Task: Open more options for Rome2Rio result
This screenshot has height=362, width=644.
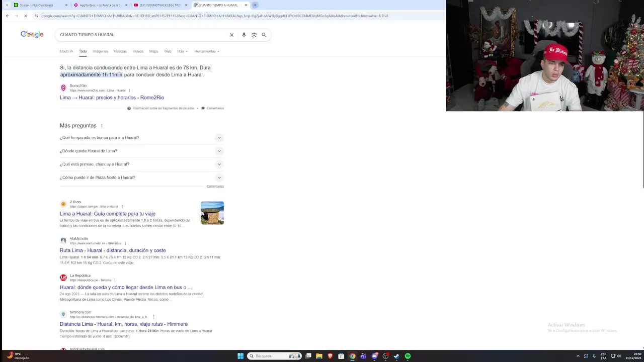Action: (129, 90)
